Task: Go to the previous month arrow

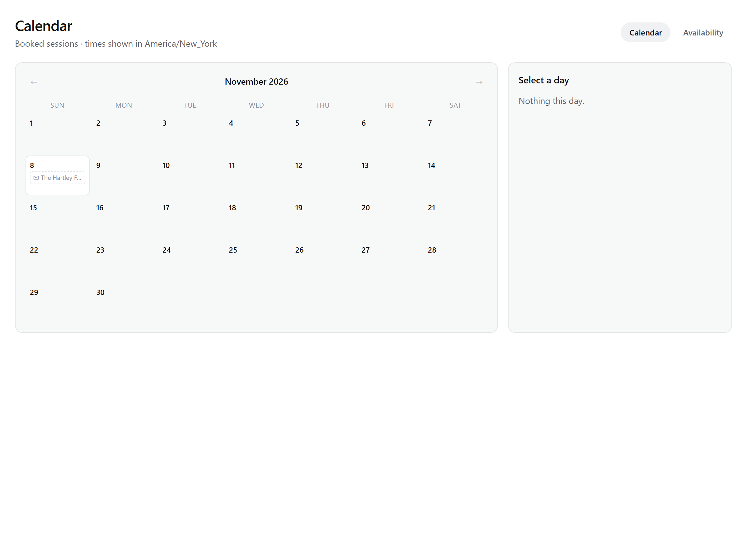Action: [x=34, y=82]
